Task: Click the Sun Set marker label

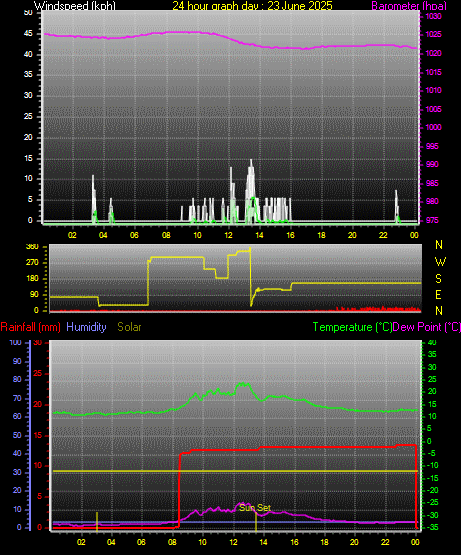Action: 255,508
